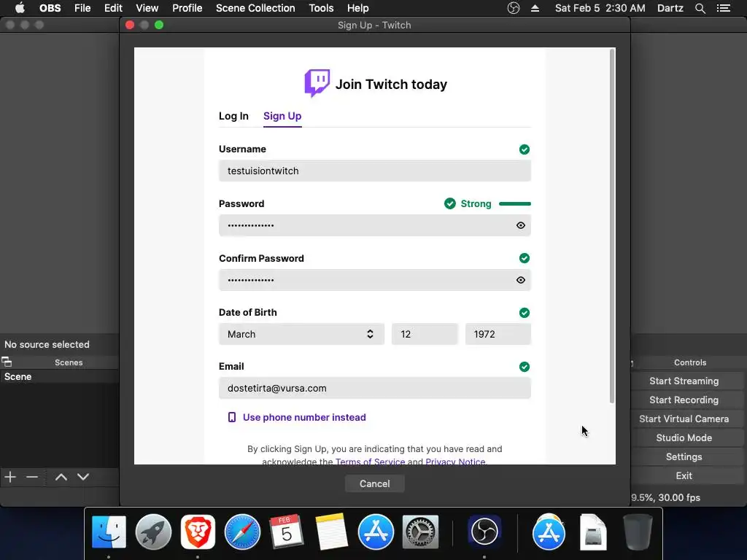Image resolution: width=747 pixels, height=560 pixels.
Task: Open Notes from the dock
Action: pyautogui.click(x=332, y=532)
